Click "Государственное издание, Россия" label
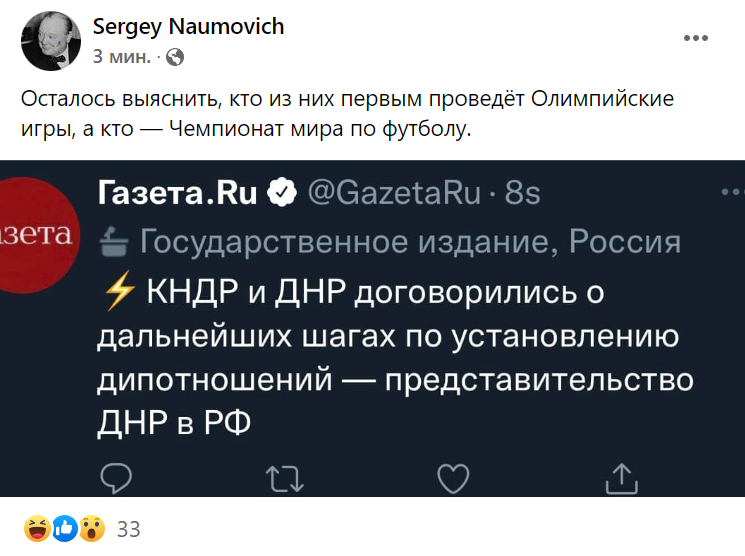Viewport: 745px width, 556px height. click(x=410, y=241)
